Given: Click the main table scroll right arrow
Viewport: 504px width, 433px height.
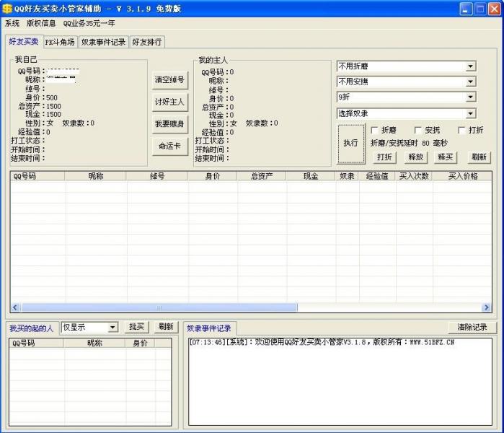Looking at the screenshot, I should 487,307.
